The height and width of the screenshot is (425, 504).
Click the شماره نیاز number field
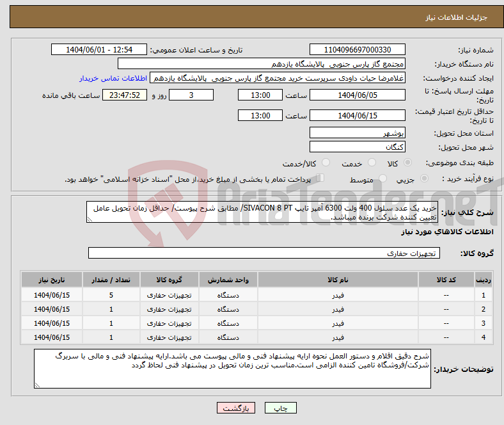[x=357, y=50]
